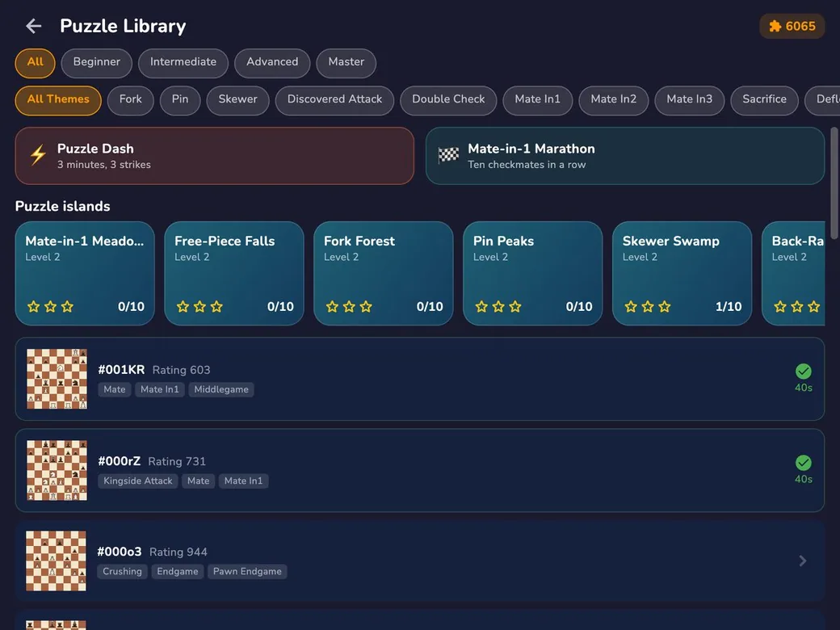
Task: Click stars on Pin Peaks card
Action: pos(498,306)
